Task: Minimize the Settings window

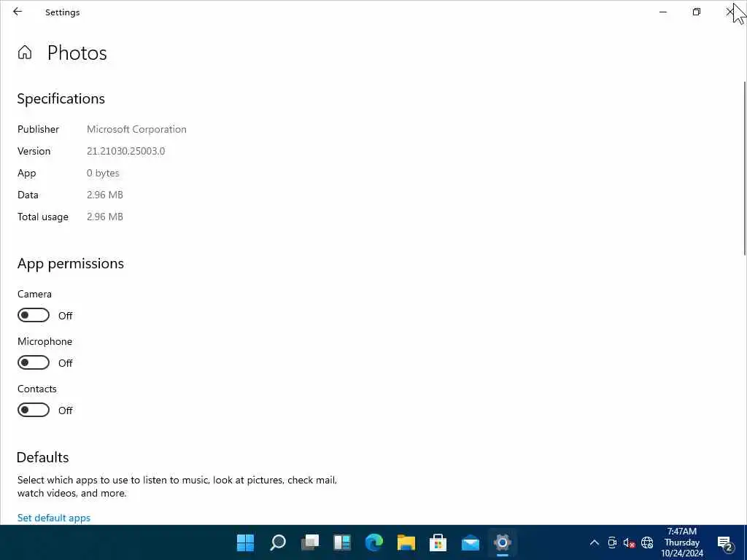Action: (663, 12)
